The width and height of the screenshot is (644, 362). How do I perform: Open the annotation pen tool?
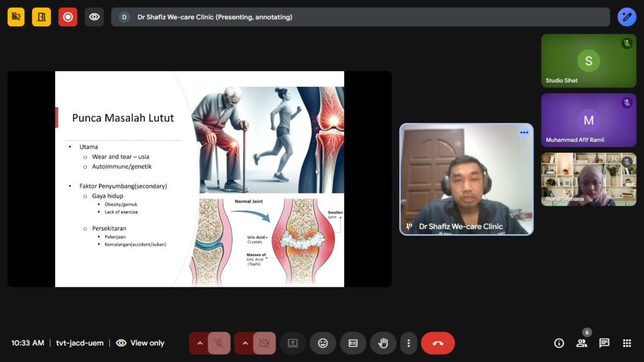(626, 17)
